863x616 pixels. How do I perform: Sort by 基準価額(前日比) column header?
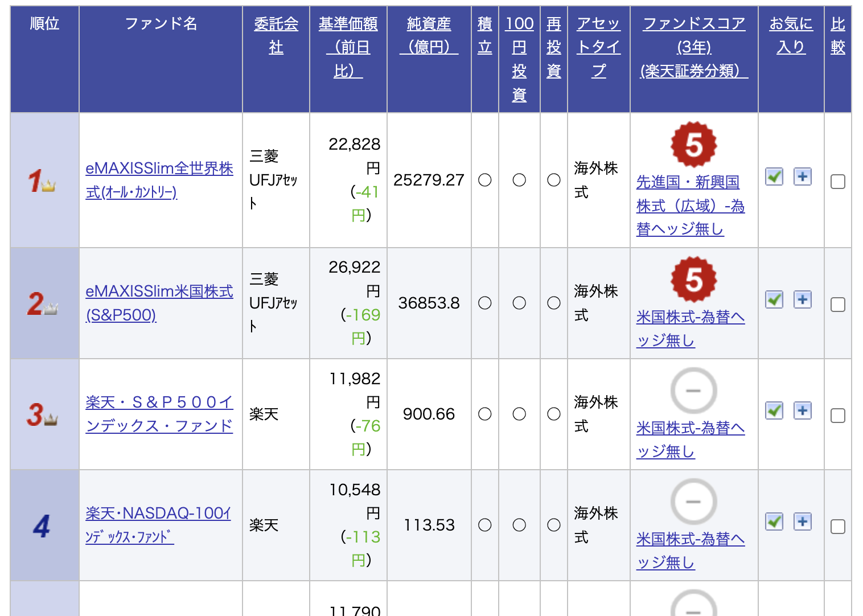(348, 47)
